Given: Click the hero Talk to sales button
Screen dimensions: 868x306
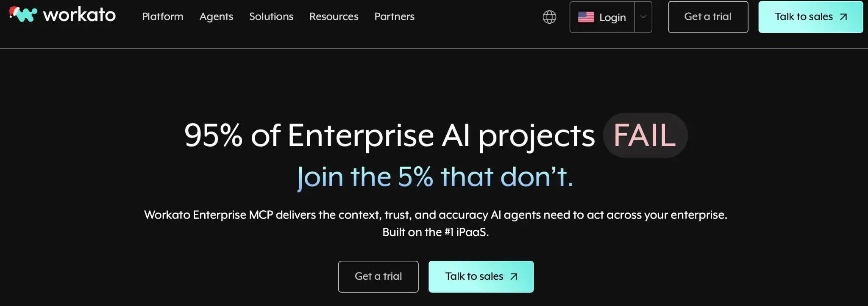Looking at the screenshot, I should [x=474, y=276].
